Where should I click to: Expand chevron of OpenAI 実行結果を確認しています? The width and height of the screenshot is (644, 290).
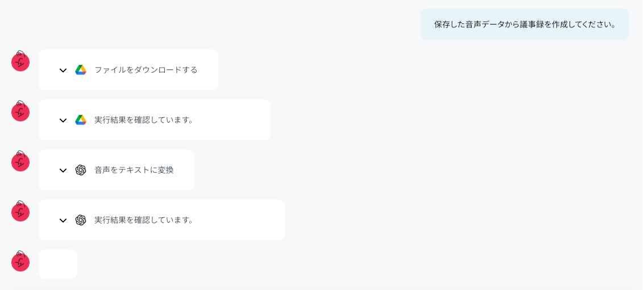coord(63,221)
